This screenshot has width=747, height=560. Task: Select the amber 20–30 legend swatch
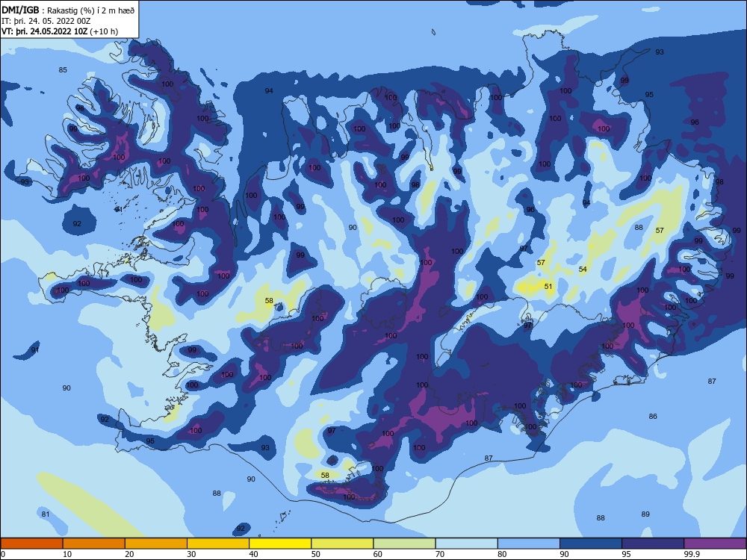(156, 544)
